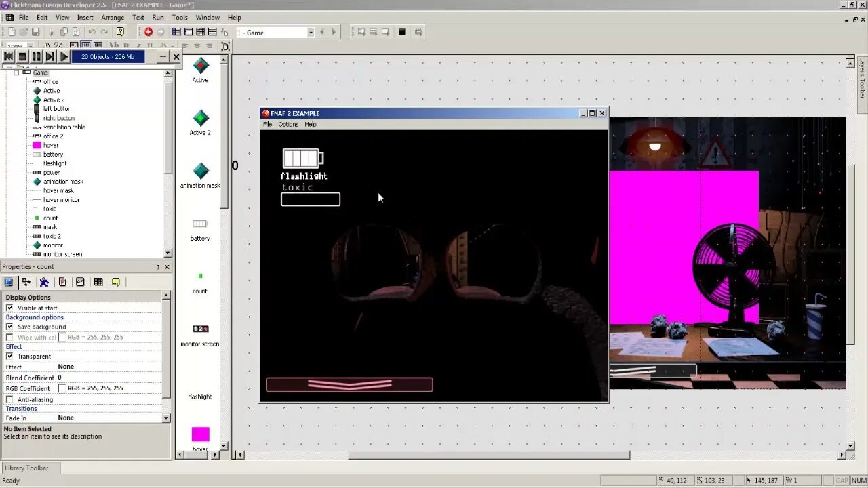This screenshot has height=488, width=868.
Task: Click the Pause button in debugger toolbar
Action: click(x=36, y=57)
